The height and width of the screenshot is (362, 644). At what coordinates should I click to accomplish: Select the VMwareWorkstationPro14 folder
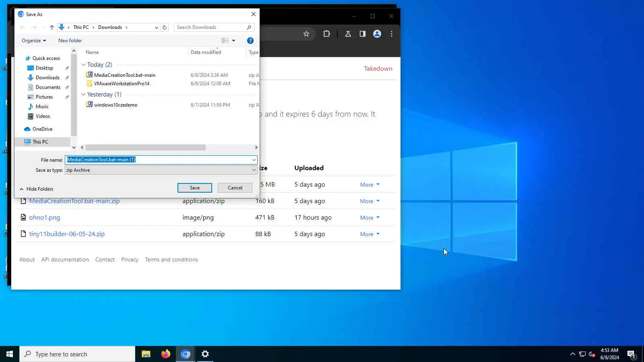coord(122,84)
